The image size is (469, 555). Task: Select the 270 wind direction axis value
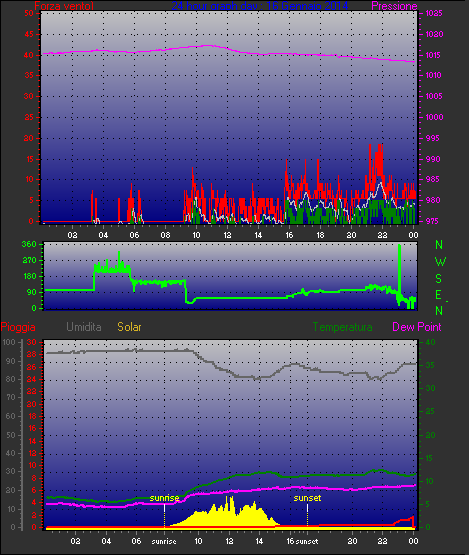tap(29, 261)
